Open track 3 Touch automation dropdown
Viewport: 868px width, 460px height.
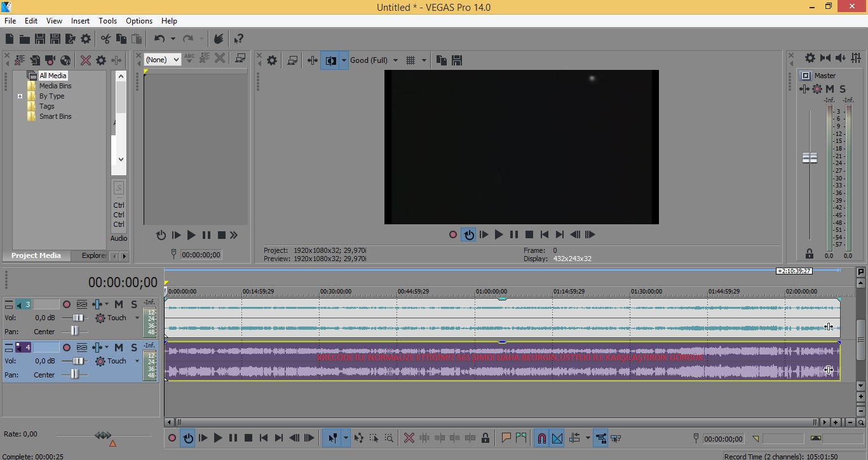[x=137, y=318]
